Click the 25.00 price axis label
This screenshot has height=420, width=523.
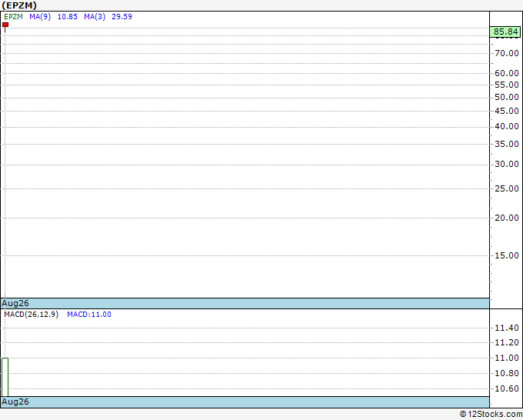tap(507, 188)
